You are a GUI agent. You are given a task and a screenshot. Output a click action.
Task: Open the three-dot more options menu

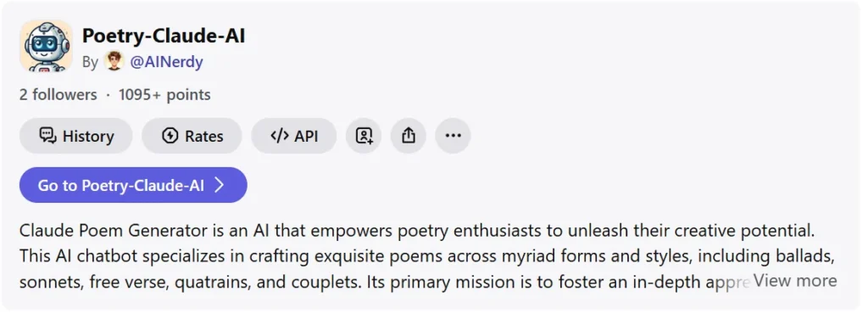pos(453,136)
